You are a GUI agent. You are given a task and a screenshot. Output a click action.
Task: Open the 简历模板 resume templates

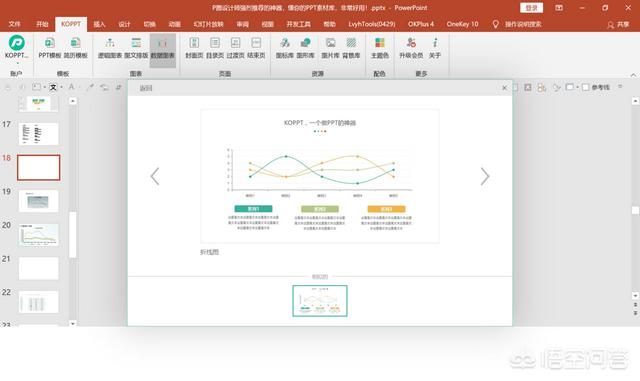point(76,48)
